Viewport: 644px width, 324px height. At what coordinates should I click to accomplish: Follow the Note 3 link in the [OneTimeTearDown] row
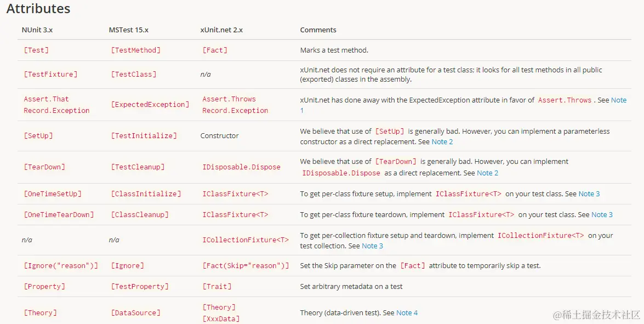click(602, 214)
